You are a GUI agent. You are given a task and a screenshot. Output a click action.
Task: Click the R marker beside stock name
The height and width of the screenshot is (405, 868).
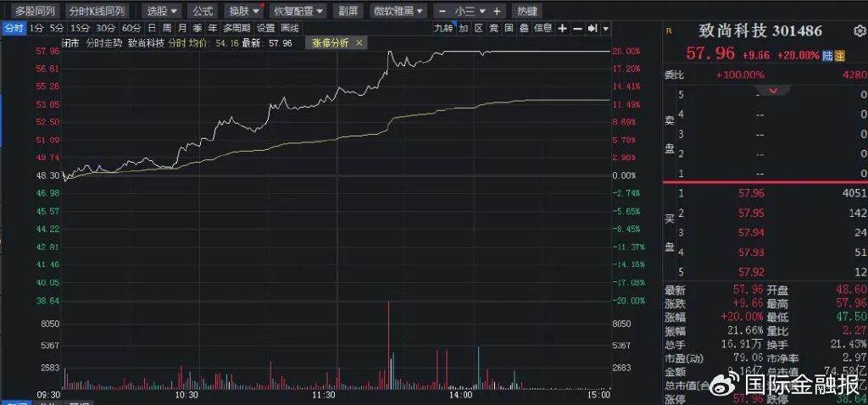pyautogui.click(x=669, y=31)
